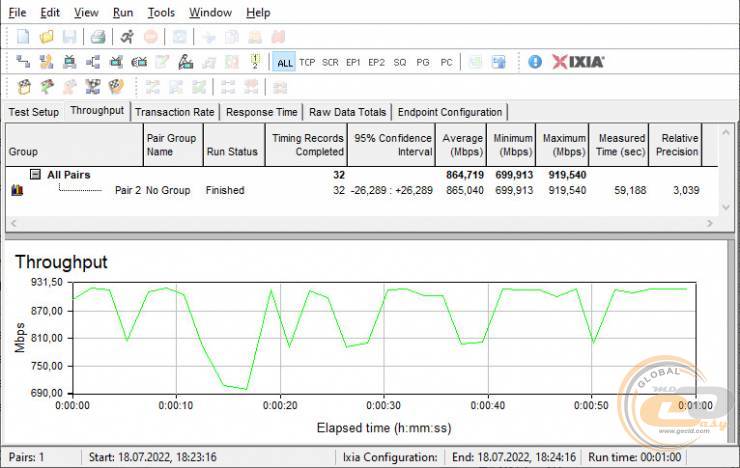Click the '865,040' average value cell
Image resolution: width=740 pixels, height=468 pixels.
point(465,190)
